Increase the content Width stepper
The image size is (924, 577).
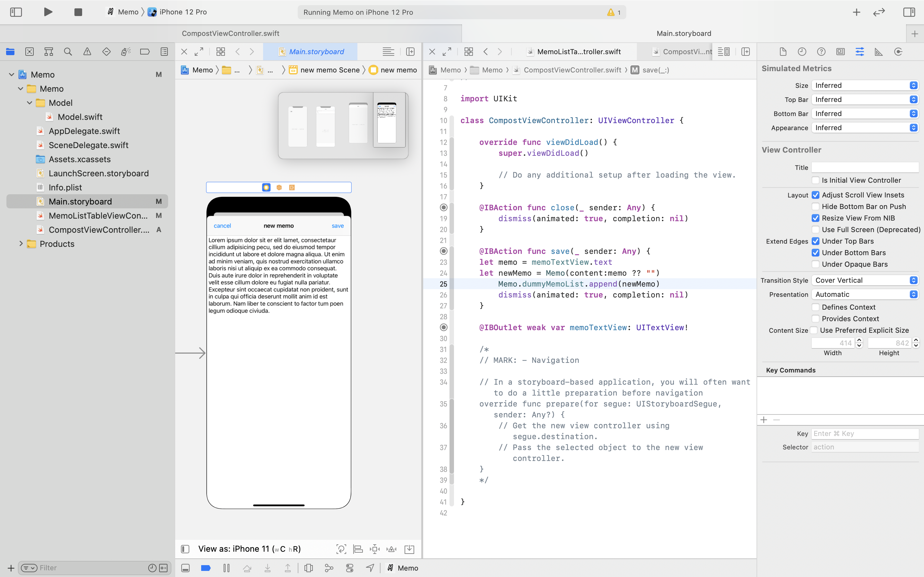tap(859, 340)
